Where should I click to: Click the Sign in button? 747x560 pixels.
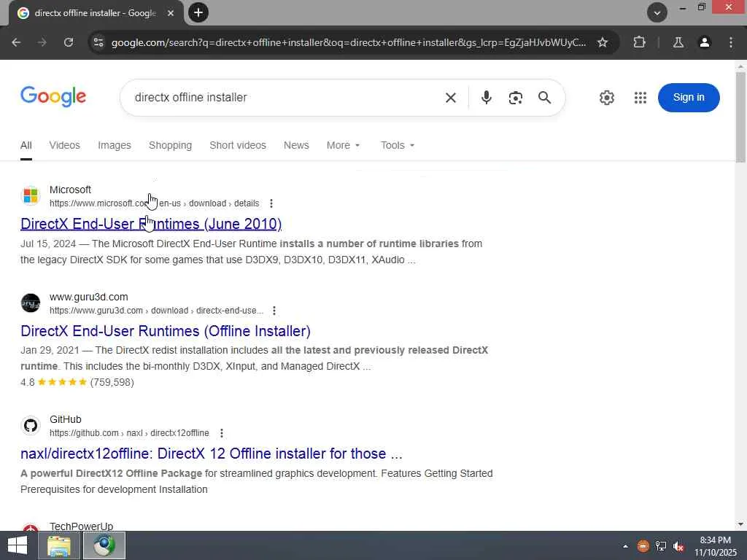point(689,98)
